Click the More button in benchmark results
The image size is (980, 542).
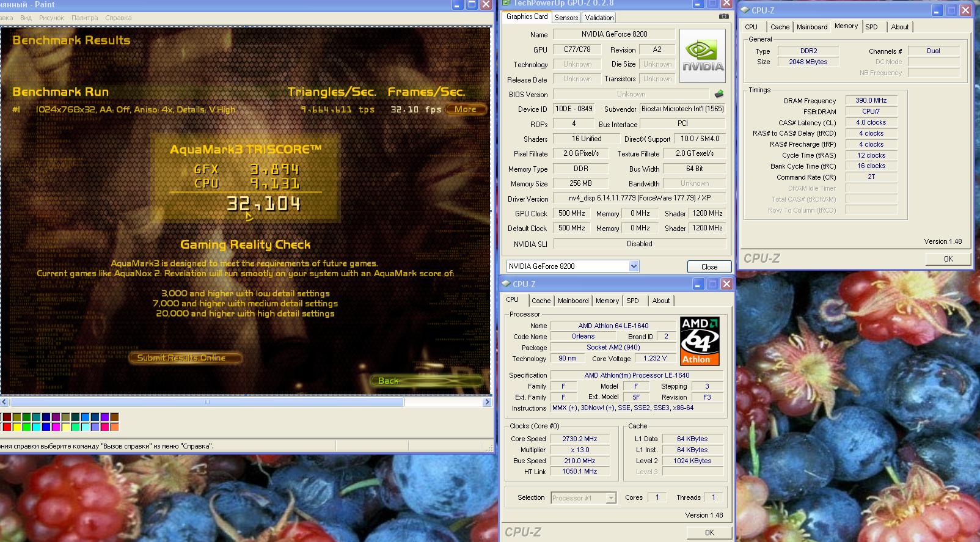[x=466, y=109]
